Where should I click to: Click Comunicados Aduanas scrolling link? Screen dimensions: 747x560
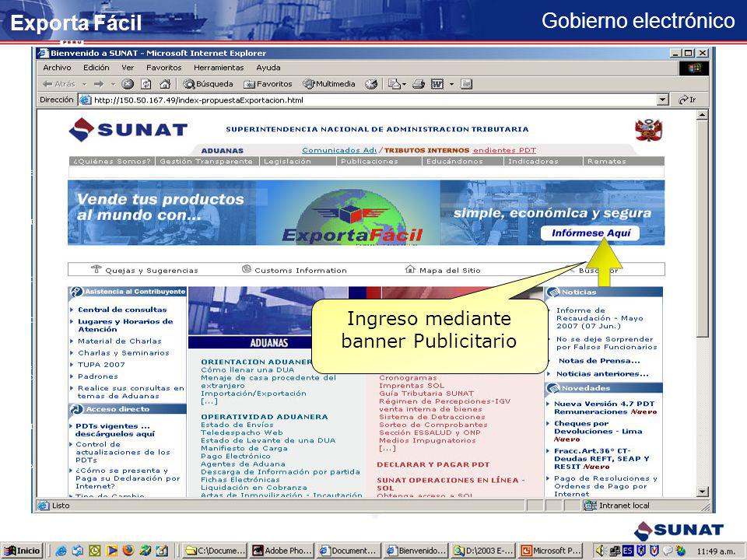[339, 150]
